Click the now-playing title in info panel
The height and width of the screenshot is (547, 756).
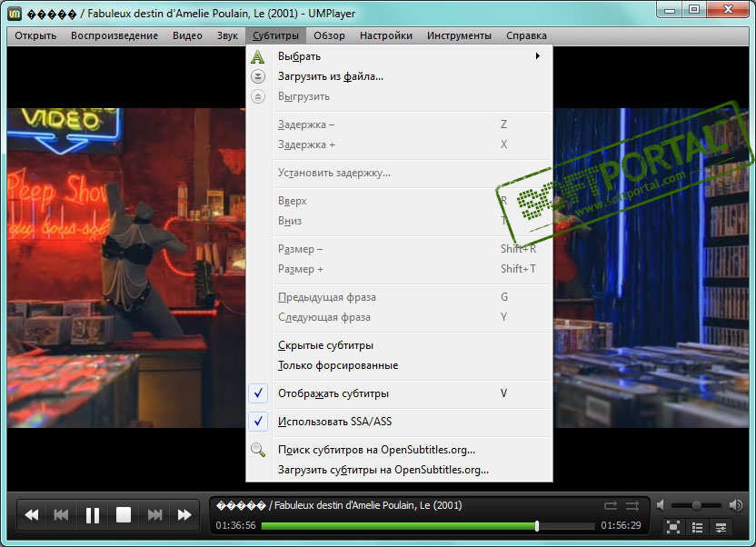click(x=339, y=505)
